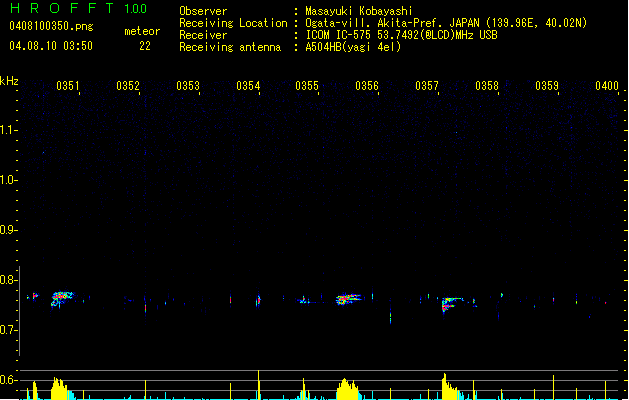Click the meteor count value 22
Screen dimensions: 629x400
(145, 46)
